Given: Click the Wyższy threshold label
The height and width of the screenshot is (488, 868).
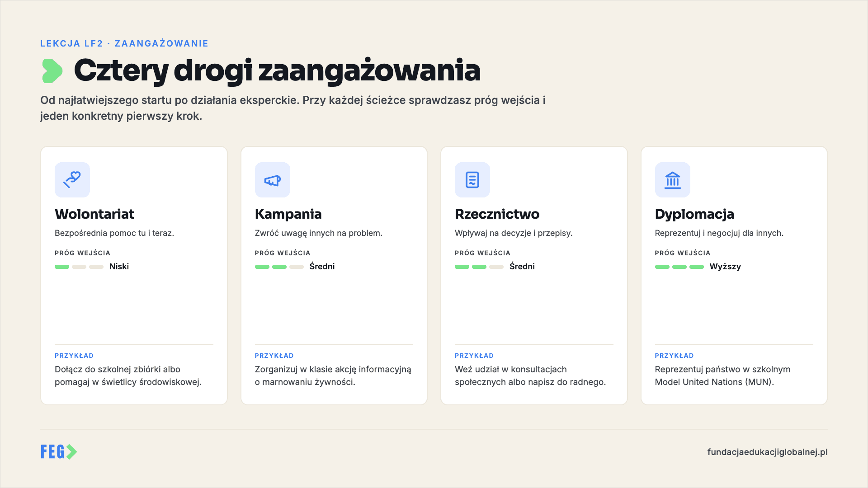Looking at the screenshot, I should [725, 267].
